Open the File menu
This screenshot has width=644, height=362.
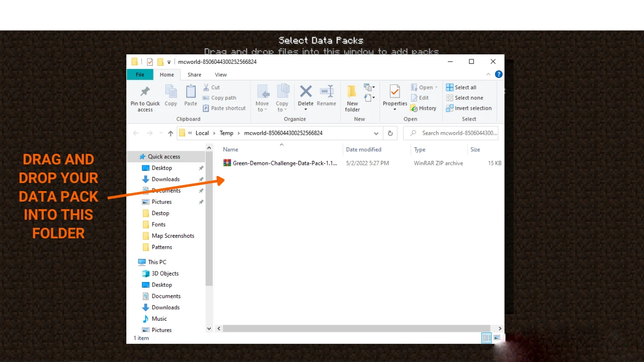click(x=140, y=74)
